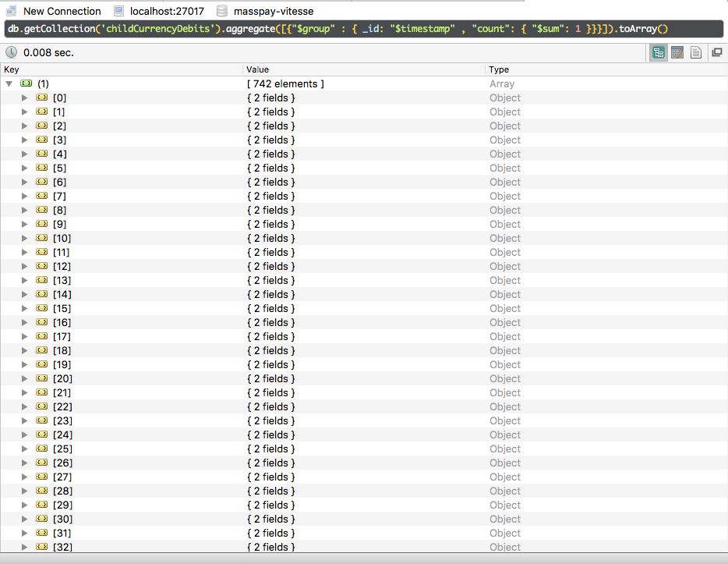Select the New Connection label

click(62, 11)
